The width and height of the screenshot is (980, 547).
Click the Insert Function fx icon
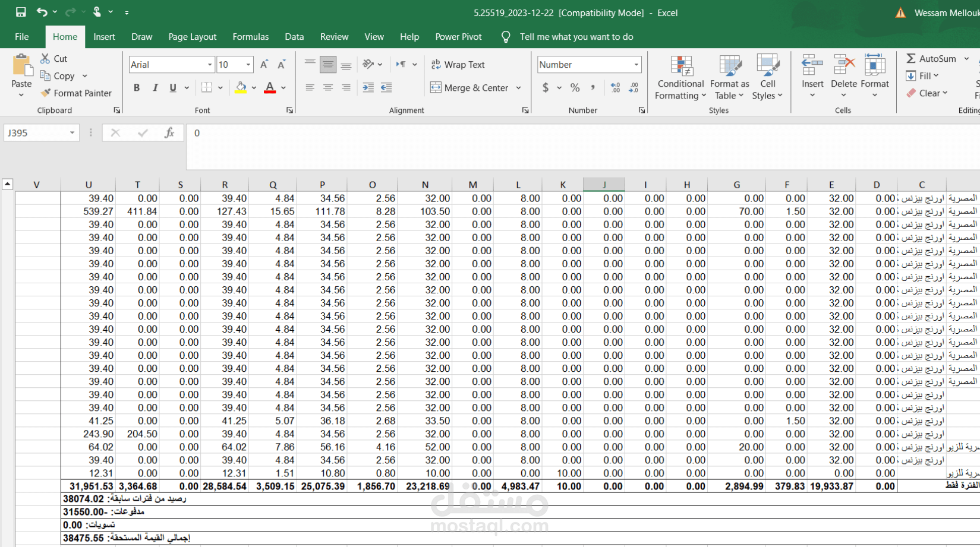click(x=169, y=132)
